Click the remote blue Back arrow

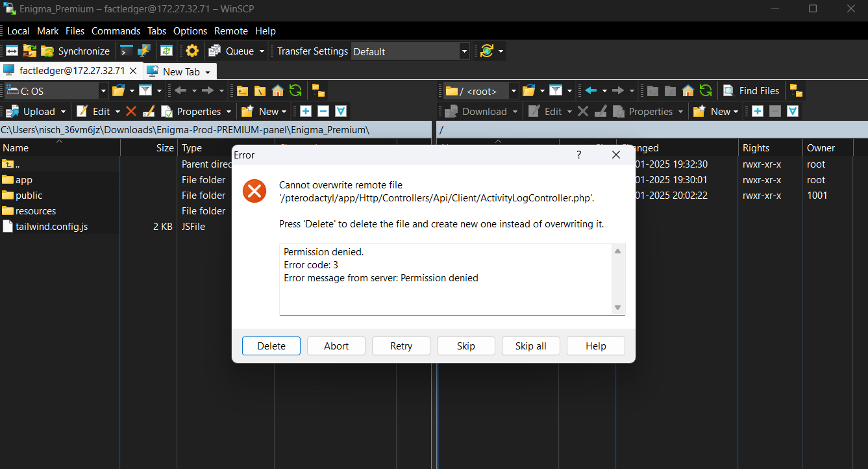click(x=590, y=91)
